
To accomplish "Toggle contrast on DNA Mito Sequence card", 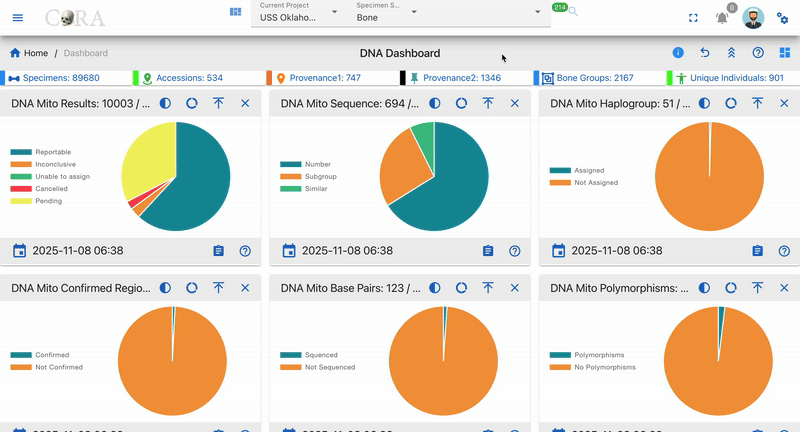I will pyautogui.click(x=435, y=104).
